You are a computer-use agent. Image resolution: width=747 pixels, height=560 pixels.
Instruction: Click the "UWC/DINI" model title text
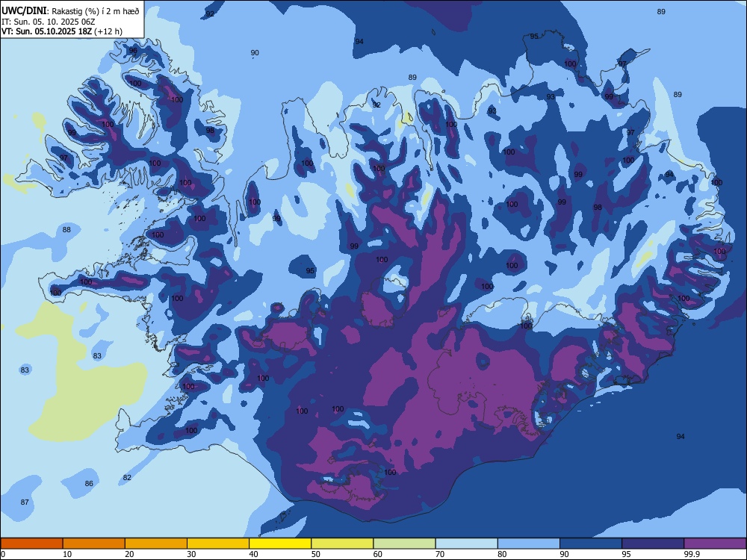click(x=24, y=11)
